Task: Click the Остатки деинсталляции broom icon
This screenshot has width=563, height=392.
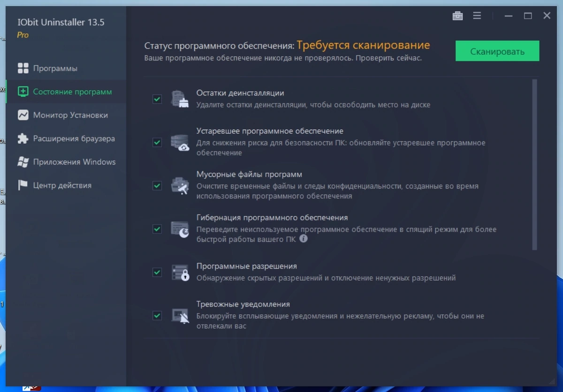Action: click(180, 99)
